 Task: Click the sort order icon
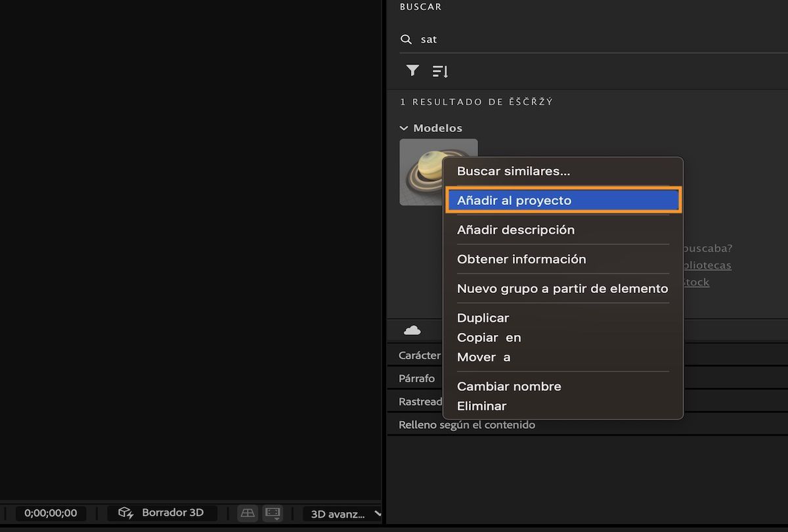[440, 70]
